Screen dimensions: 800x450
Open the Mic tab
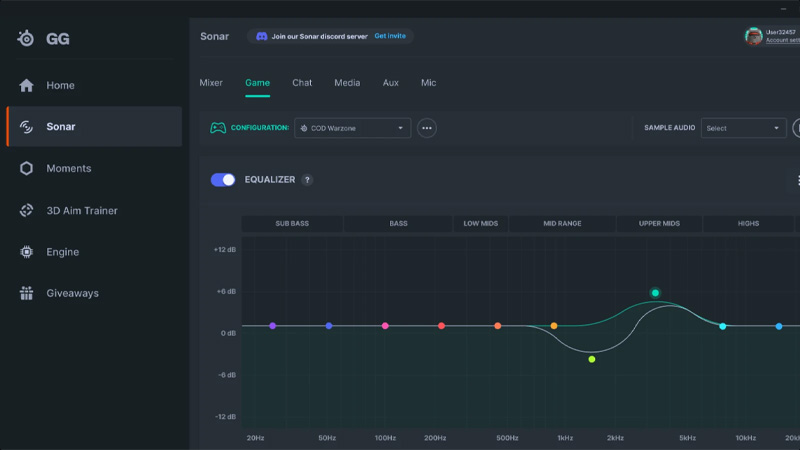(428, 83)
